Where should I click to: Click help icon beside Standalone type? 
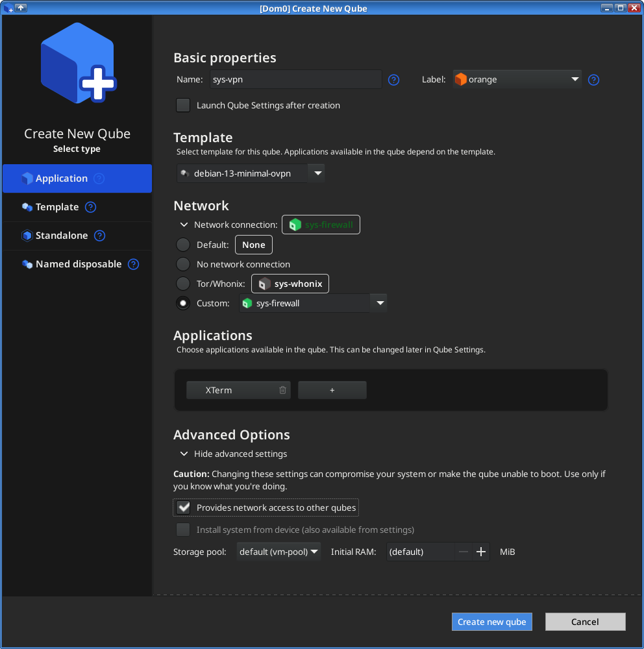point(99,236)
